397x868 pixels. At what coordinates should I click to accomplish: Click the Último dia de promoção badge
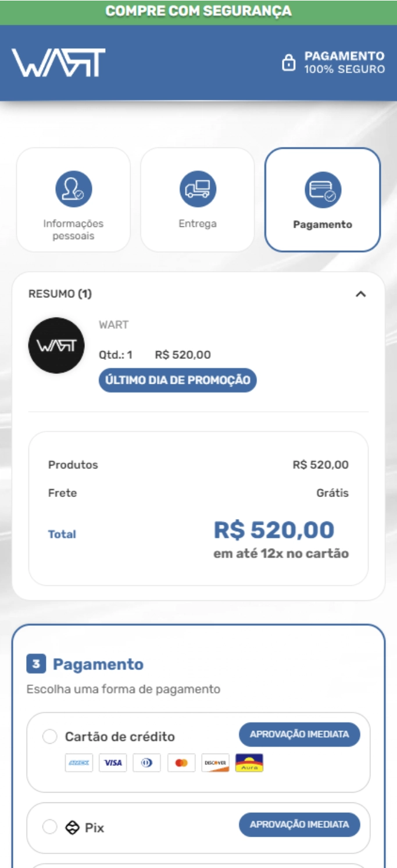[x=177, y=380]
